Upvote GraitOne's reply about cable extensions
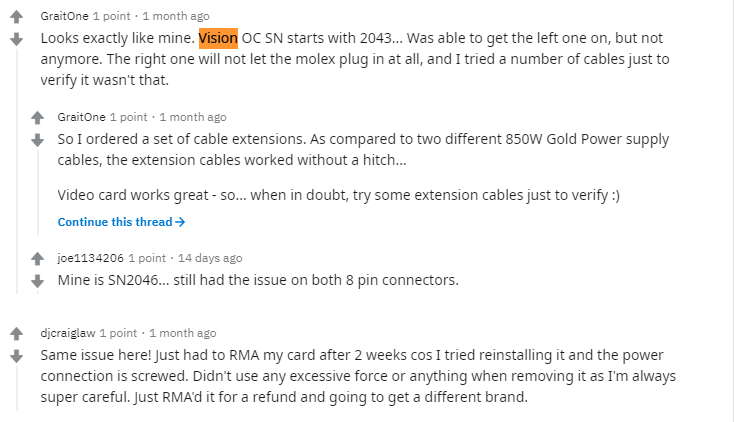Image resolution: width=734 pixels, height=422 pixels. 37,118
